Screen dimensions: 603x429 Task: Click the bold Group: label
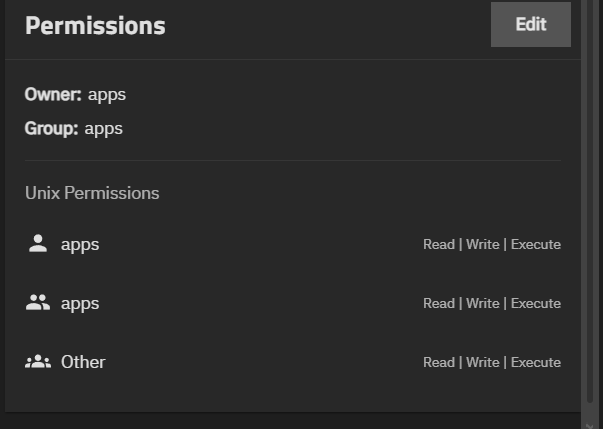click(51, 128)
